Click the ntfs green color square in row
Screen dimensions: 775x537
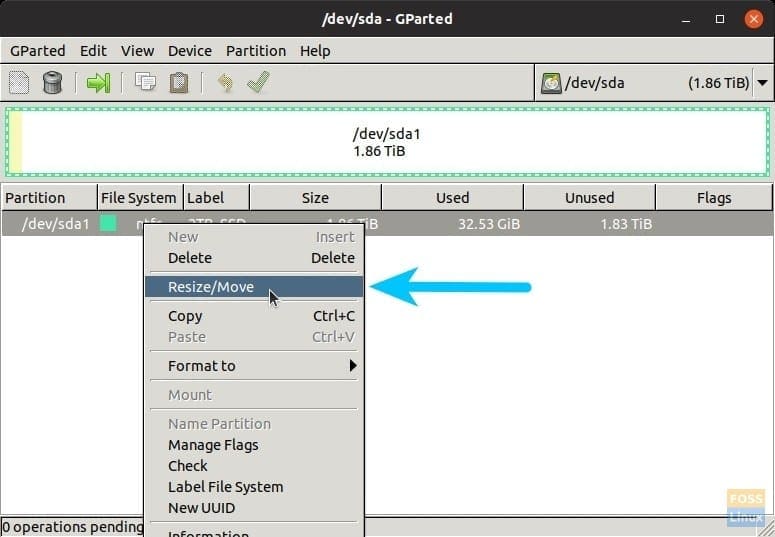108,224
